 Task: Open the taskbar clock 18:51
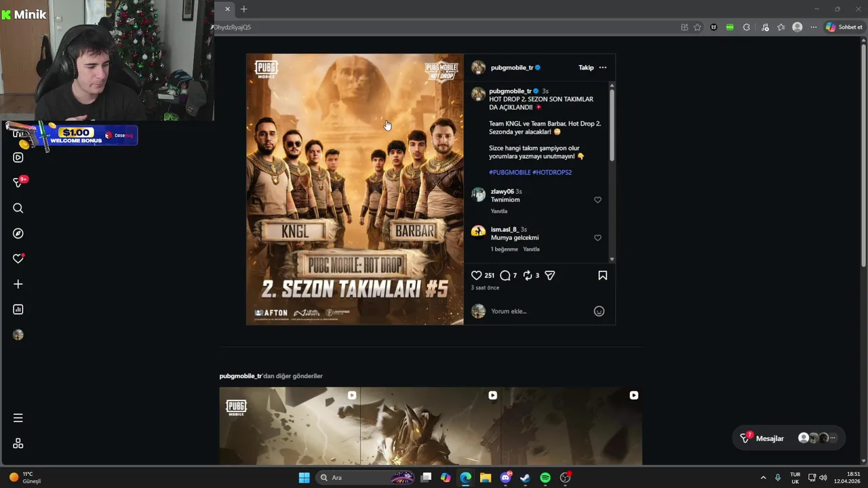point(847,478)
